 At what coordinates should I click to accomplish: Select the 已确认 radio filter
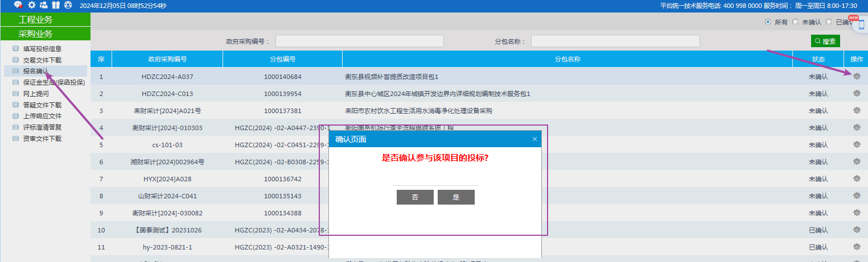829,22
